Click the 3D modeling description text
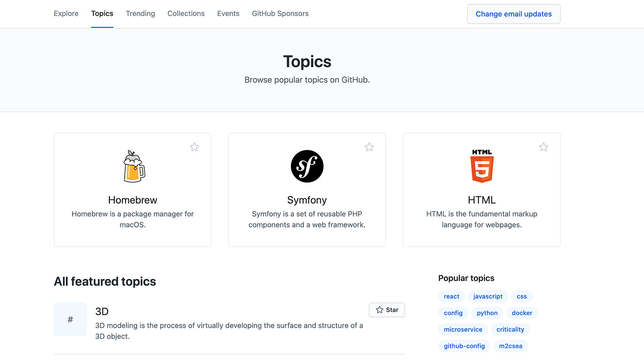This screenshot has height=360, width=644. pyautogui.click(x=229, y=331)
